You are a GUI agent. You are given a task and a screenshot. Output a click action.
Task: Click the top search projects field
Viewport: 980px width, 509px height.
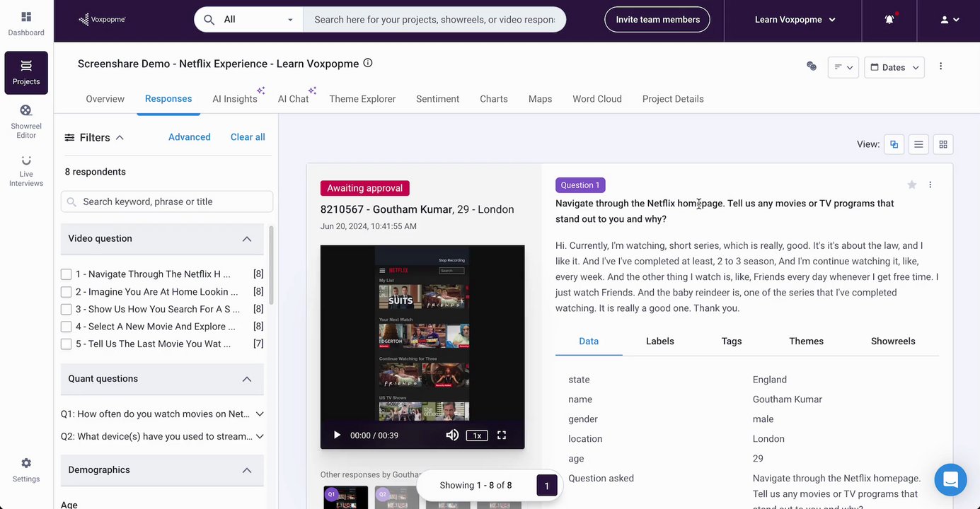(434, 20)
